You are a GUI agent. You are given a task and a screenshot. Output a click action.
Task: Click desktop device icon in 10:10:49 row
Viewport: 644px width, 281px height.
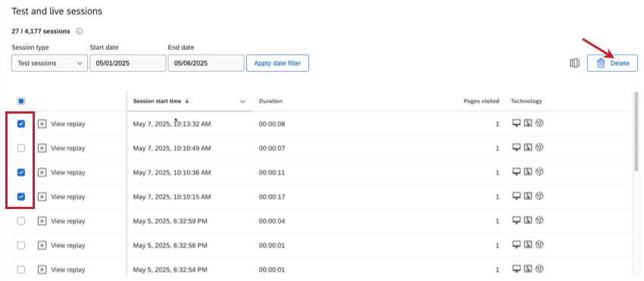[517, 148]
